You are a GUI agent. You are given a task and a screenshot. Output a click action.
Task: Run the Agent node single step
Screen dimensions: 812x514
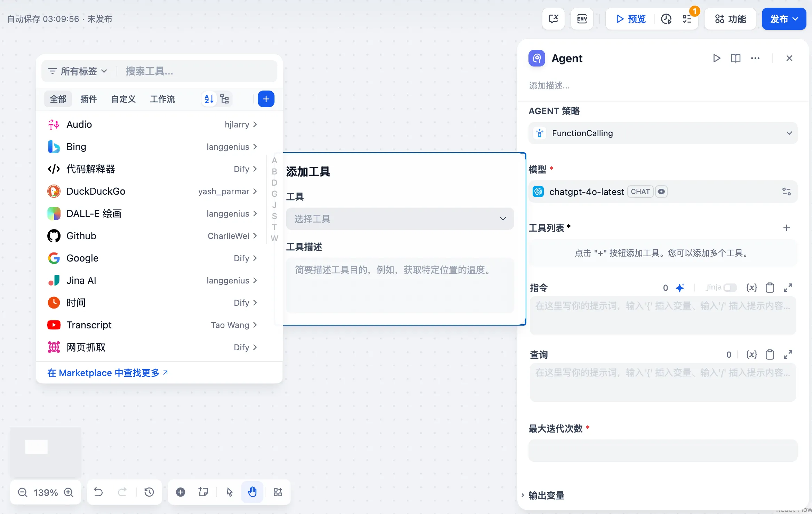click(x=716, y=58)
